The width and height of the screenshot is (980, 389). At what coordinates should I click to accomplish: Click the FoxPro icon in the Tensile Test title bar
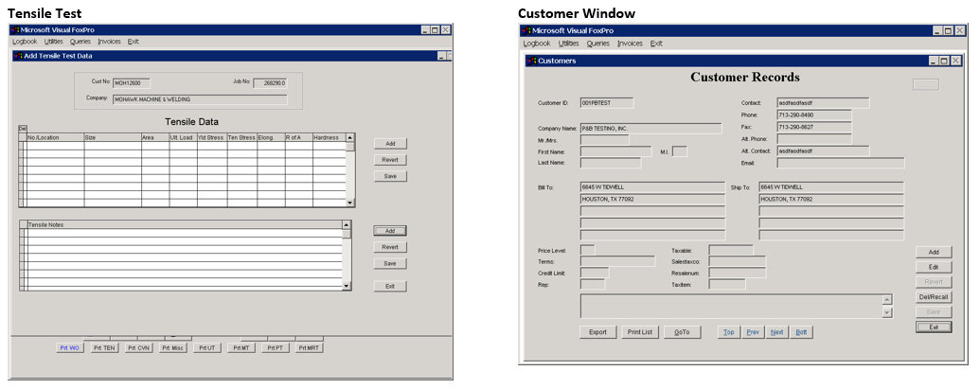[x=16, y=30]
